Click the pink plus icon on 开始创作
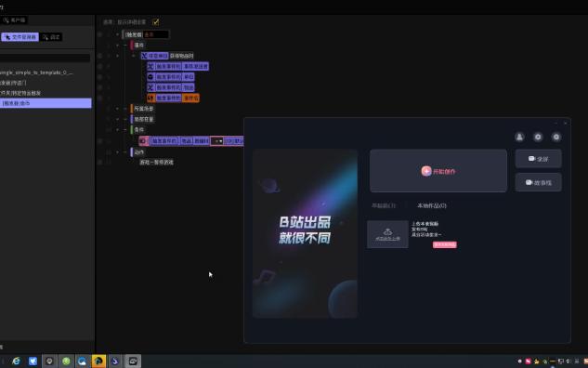Viewport: 588px width, 368px height. click(426, 171)
